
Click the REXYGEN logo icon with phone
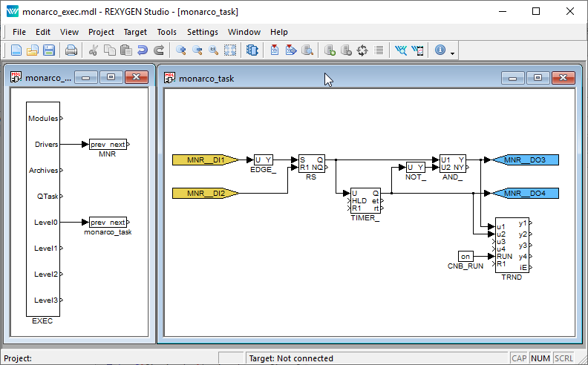click(417, 50)
